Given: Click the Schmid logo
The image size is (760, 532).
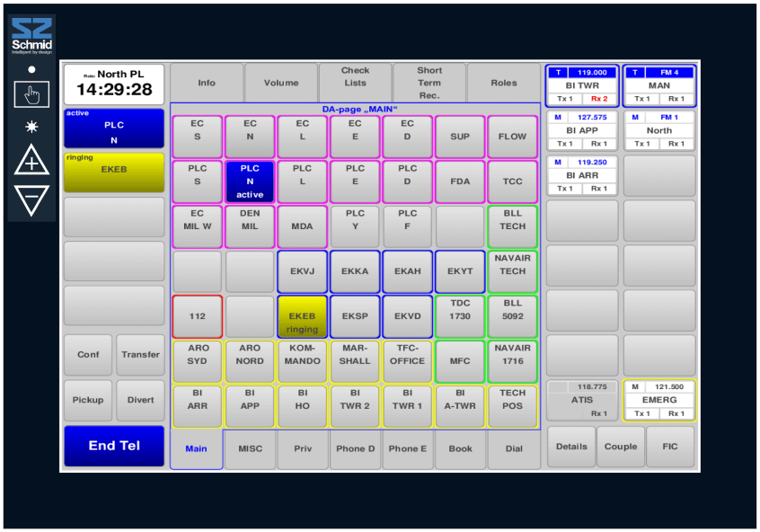Looking at the screenshot, I should (x=31, y=36).
